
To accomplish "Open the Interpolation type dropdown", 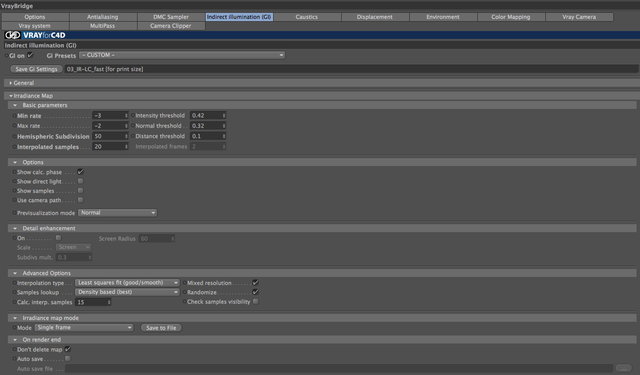I will point(127,283).
